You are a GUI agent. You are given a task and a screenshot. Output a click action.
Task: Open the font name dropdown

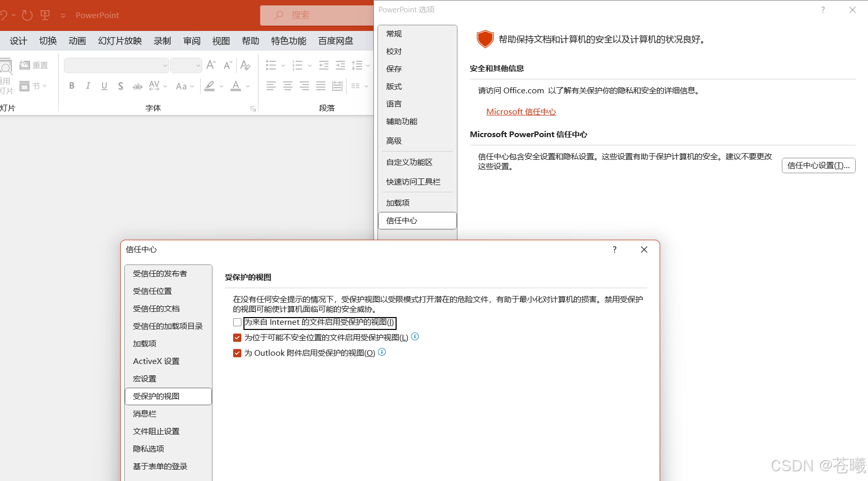(165, 65)
